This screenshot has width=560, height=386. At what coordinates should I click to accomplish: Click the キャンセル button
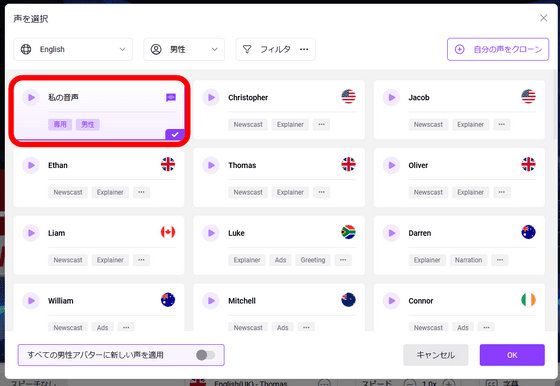(x=436, y=355)
